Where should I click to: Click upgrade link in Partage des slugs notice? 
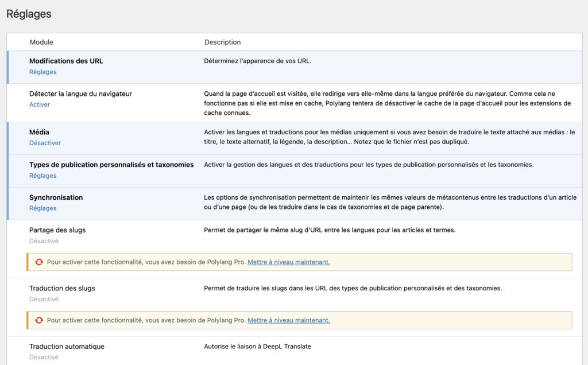pos(288,262)
